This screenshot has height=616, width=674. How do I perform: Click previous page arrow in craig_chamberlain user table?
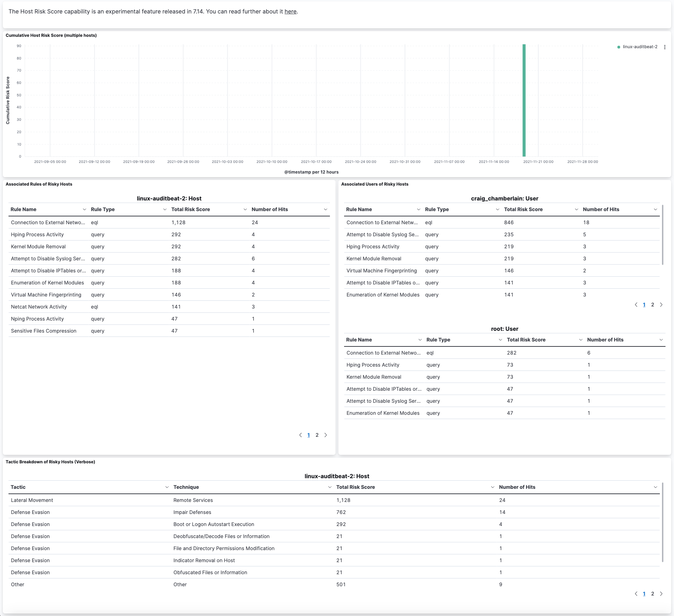[636, 304]
